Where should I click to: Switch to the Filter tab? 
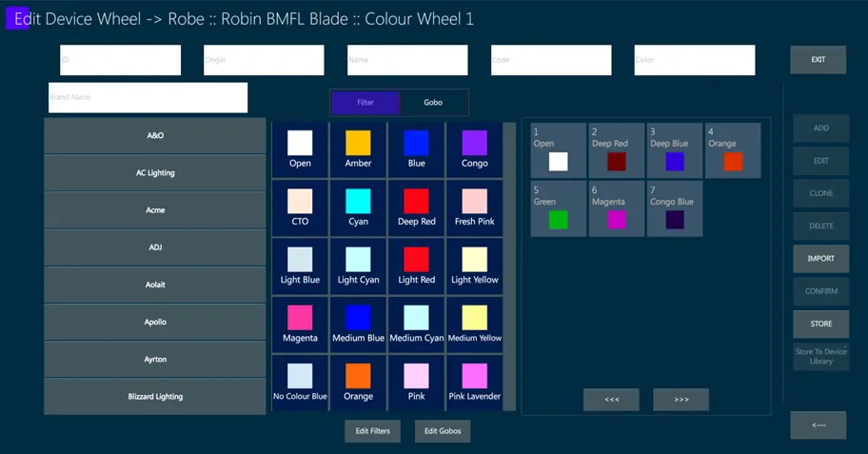[365, 103]
